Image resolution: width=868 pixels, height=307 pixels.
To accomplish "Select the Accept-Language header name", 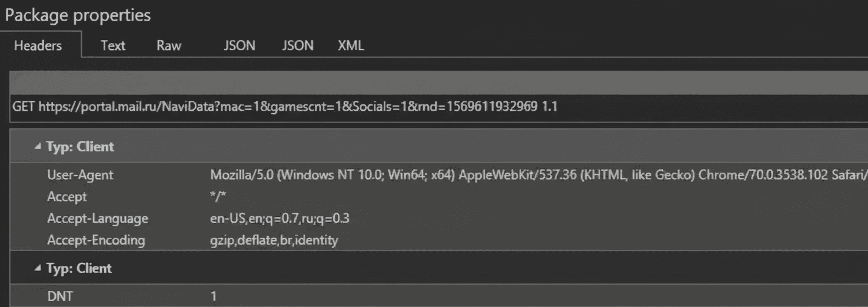I will click(x=98, y=219).
